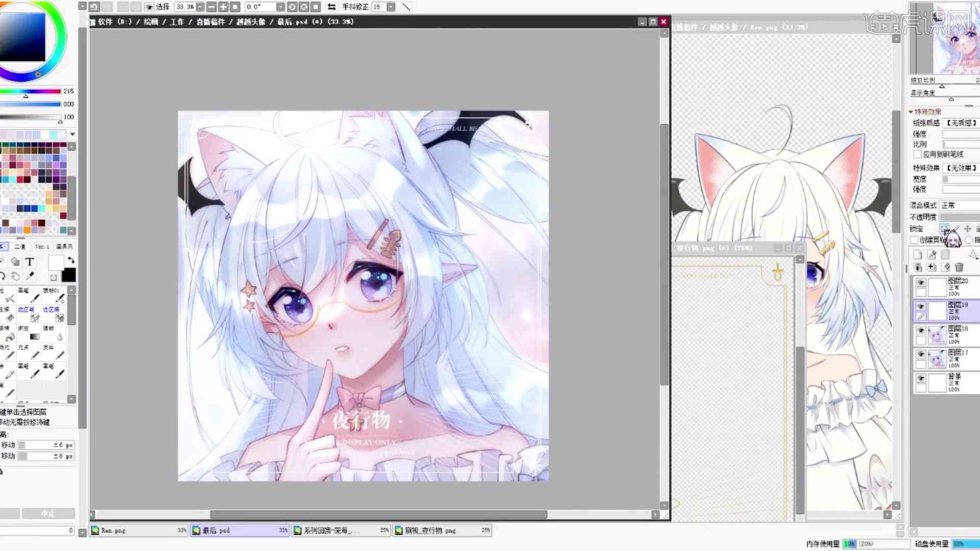The width and height of the screenshot is (980, 551).
Task: Open color swatch palette dropdown arrow
Action: tap(72, 134)
